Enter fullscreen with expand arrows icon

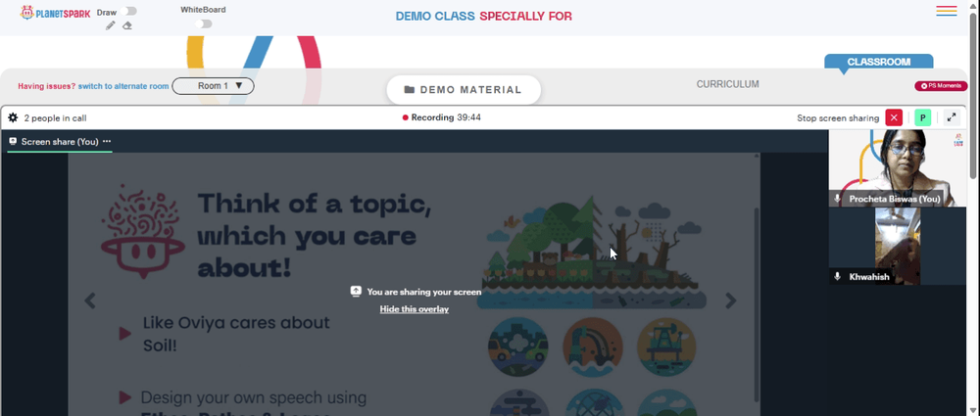coord(952,117)
